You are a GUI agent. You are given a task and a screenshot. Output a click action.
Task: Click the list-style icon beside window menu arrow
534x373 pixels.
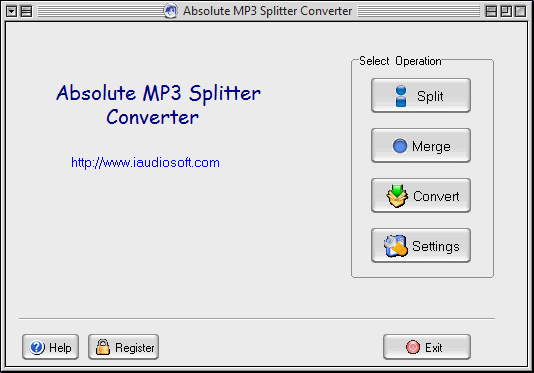click(x=26, y=11)
